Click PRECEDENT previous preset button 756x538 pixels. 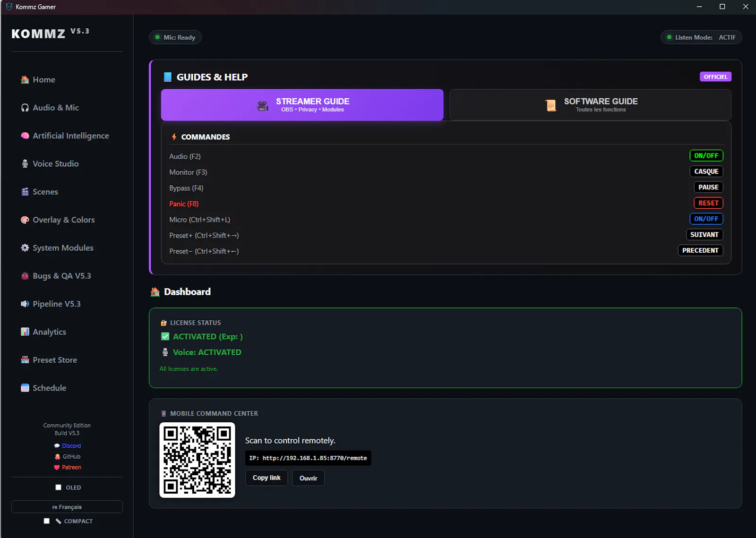pos(700,251)
